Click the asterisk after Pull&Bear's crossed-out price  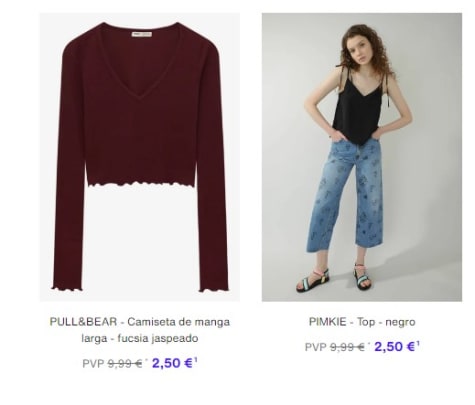click(146, 360)
